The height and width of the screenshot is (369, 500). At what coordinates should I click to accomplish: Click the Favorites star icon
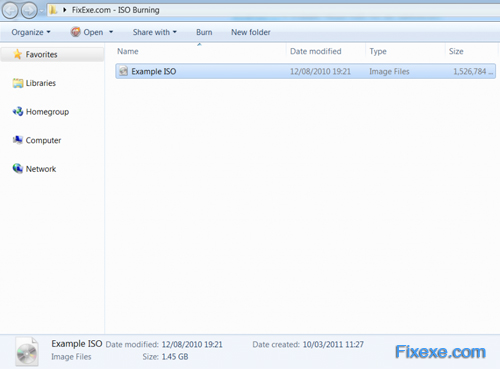18,54
